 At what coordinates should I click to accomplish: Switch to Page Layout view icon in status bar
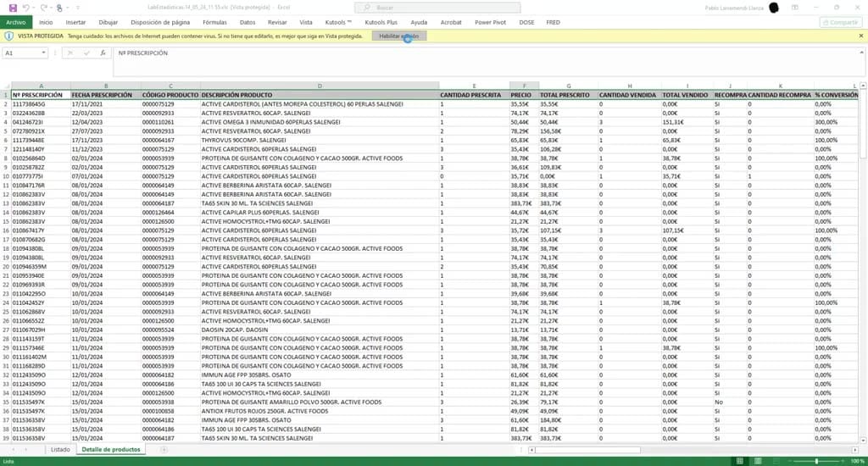click(758, 461)
